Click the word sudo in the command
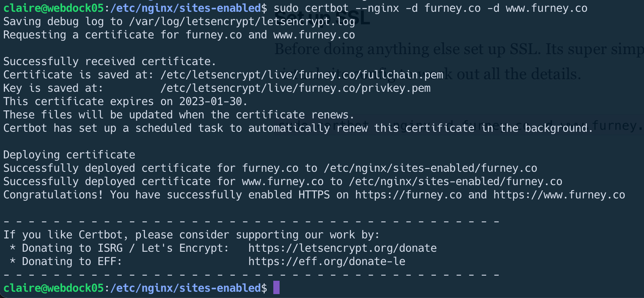This screenshot has width=644, height=298. pos(286,8)
